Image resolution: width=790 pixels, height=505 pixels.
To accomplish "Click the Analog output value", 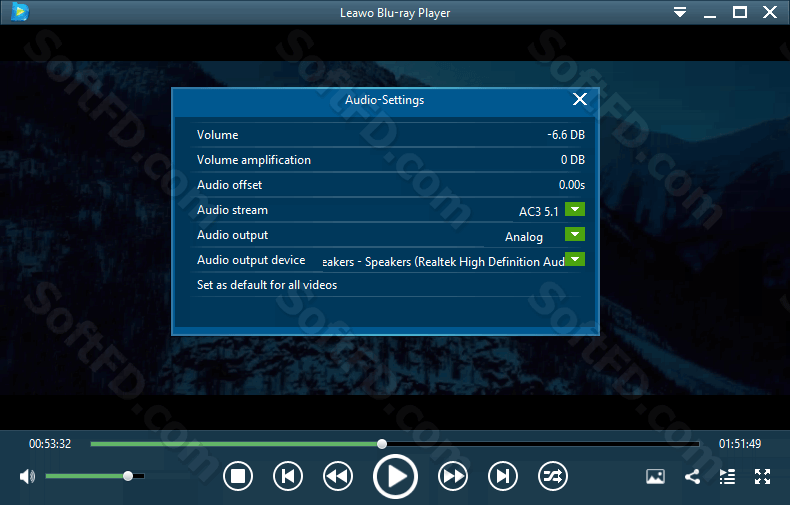I will [524, 237].
